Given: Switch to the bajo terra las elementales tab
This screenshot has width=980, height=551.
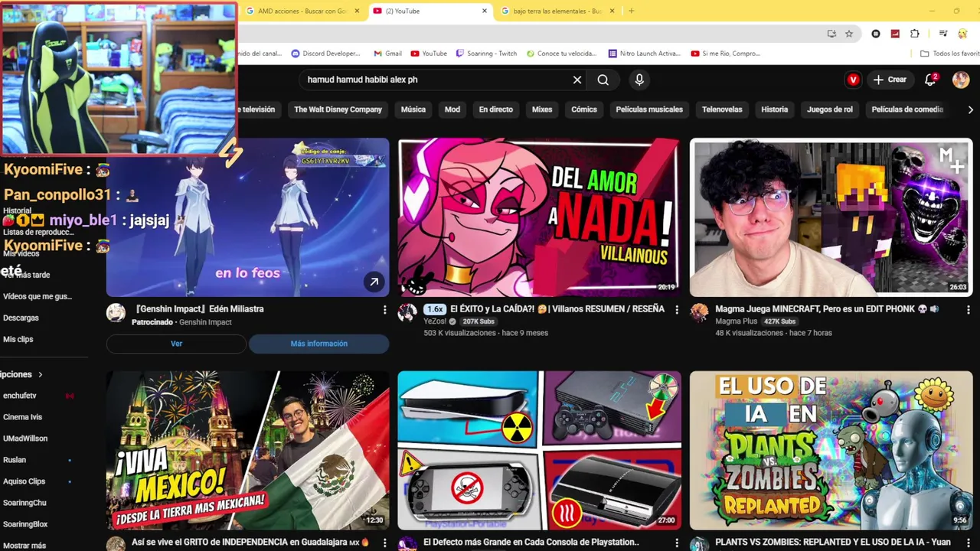Looking at the screenshot, I should coord(557,11).
